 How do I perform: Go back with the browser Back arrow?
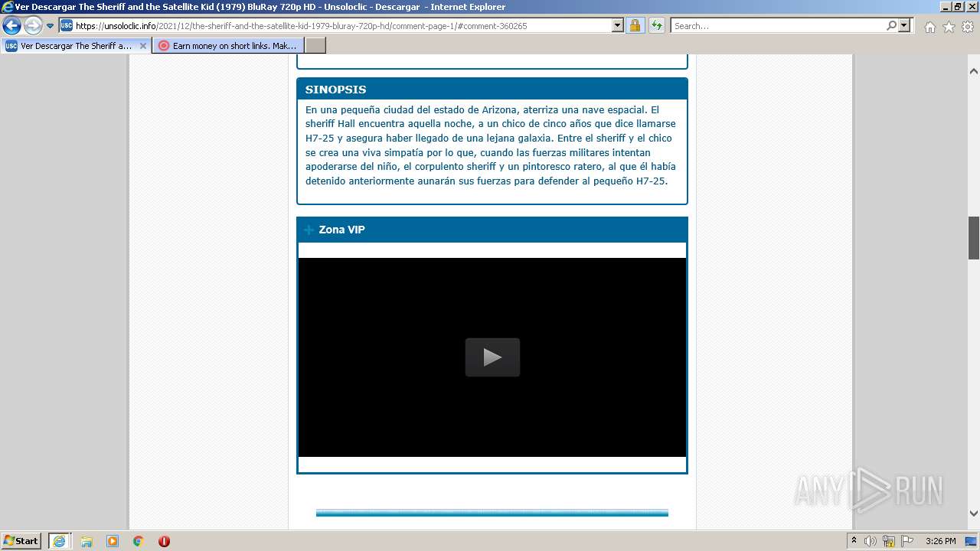click(x=11, y=26)
